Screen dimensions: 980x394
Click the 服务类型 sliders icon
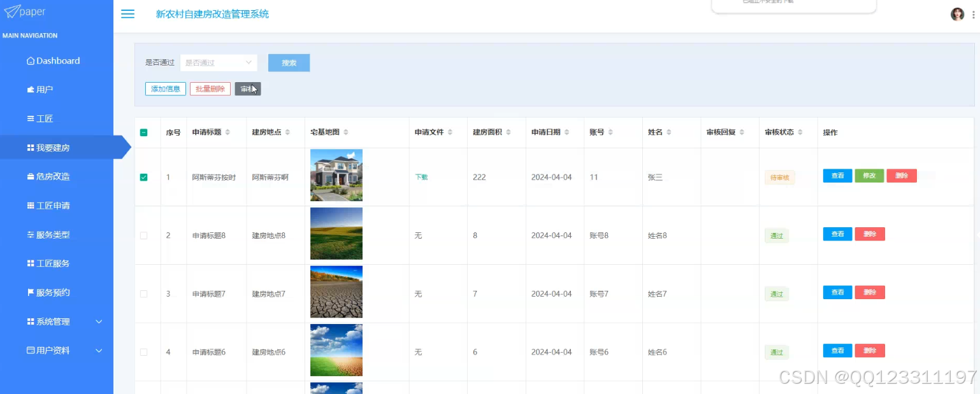(x=31, y=235)
